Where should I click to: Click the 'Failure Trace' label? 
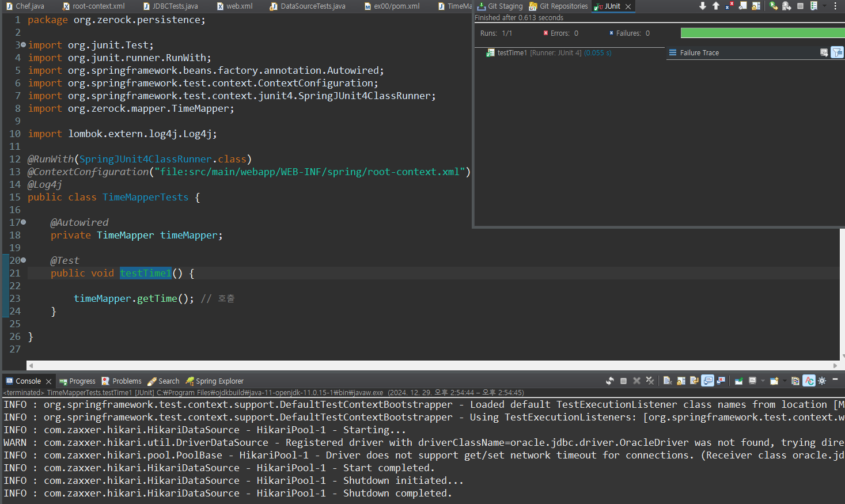pyautogui.click(x=699, y=52)
